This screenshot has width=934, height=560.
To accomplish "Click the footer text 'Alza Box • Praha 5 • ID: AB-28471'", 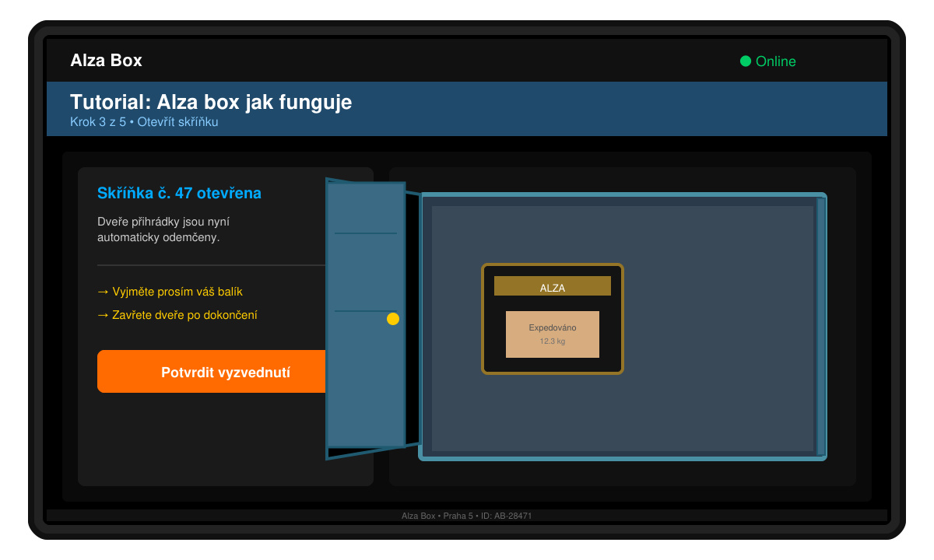I will [x=467, y=516].
